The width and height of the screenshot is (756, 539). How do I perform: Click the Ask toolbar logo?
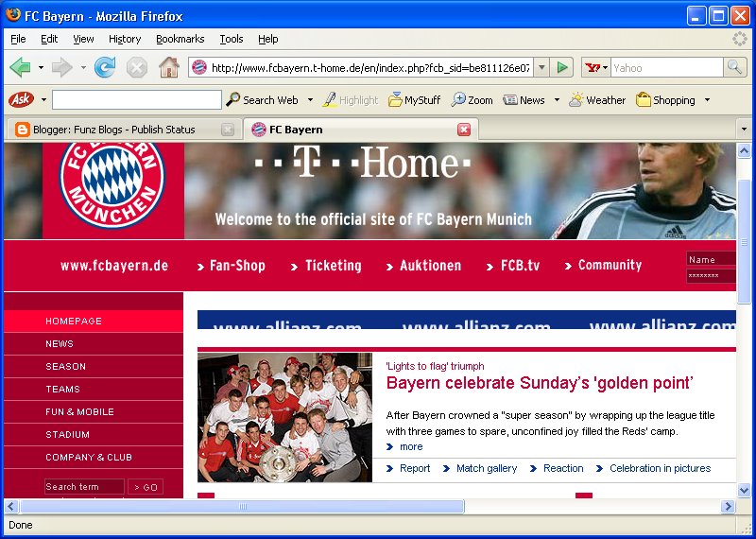point(21,100)
